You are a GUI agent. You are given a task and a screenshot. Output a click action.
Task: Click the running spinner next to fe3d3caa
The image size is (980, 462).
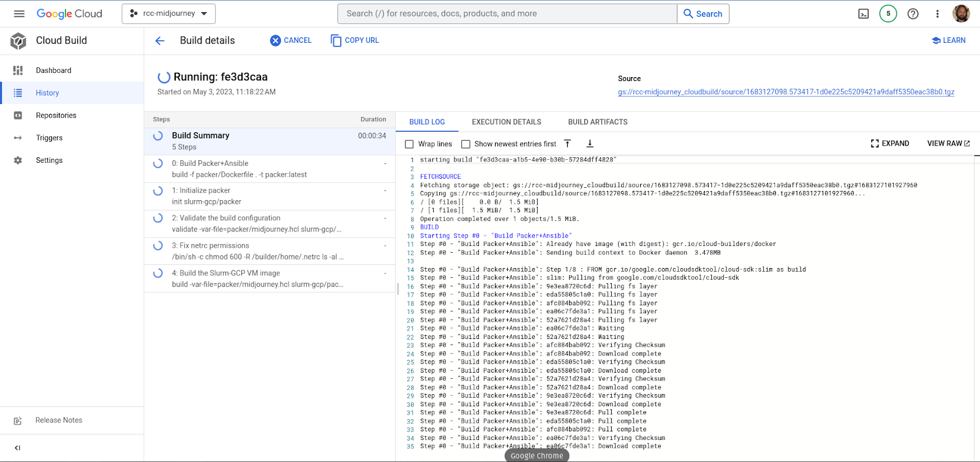click(164, 77)
